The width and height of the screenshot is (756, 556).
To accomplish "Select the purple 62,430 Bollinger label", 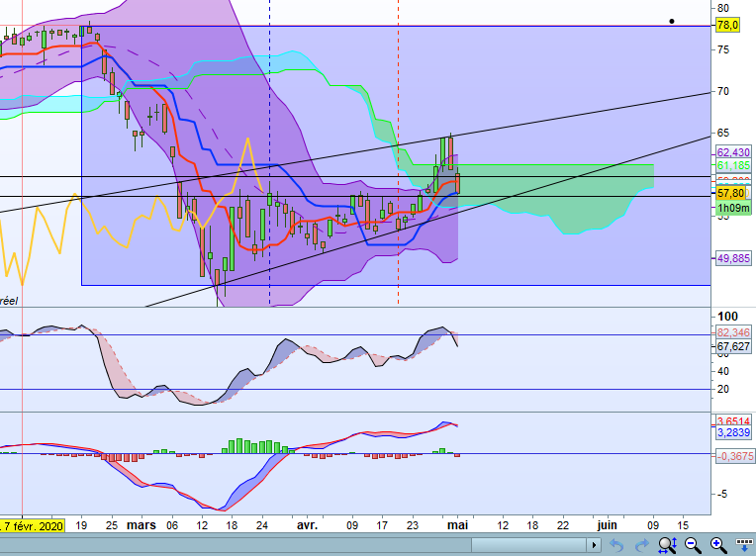I will tap(733, 152).
